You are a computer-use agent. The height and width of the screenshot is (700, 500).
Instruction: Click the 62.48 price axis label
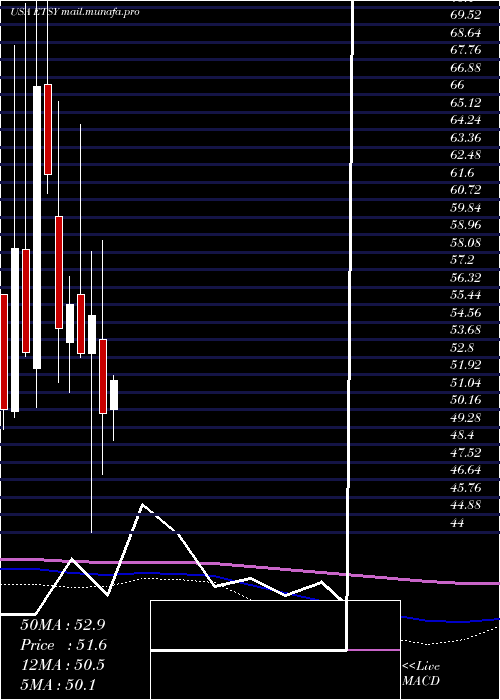pyautogui.click(x=466, y=155)
